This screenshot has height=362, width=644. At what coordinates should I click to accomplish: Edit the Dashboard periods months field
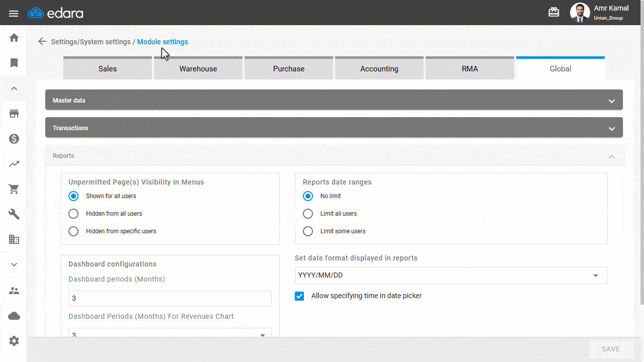click(x=170, y=298)
